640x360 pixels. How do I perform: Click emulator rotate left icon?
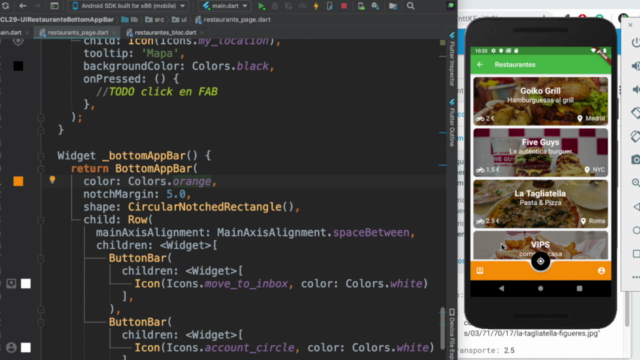point(636,113)
